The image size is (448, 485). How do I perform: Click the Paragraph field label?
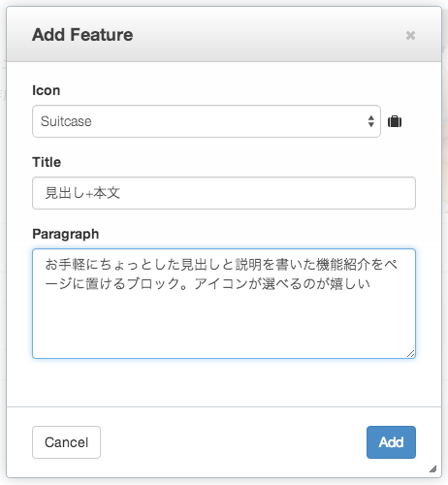point(66,234)
